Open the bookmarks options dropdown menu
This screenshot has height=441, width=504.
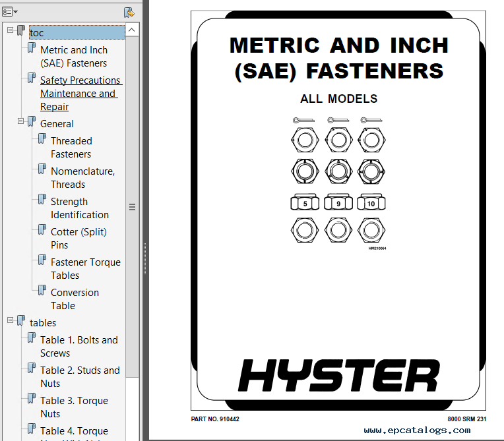pos(10,13)
